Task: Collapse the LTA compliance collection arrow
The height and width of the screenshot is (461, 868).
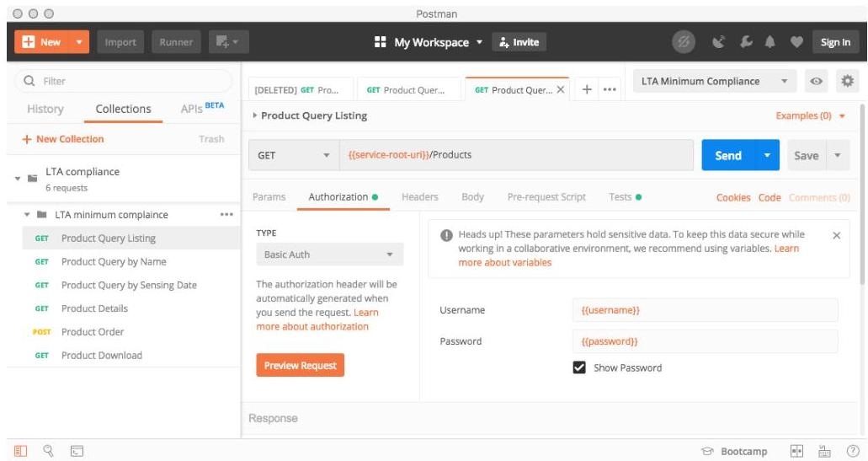Action: point(18,179)
